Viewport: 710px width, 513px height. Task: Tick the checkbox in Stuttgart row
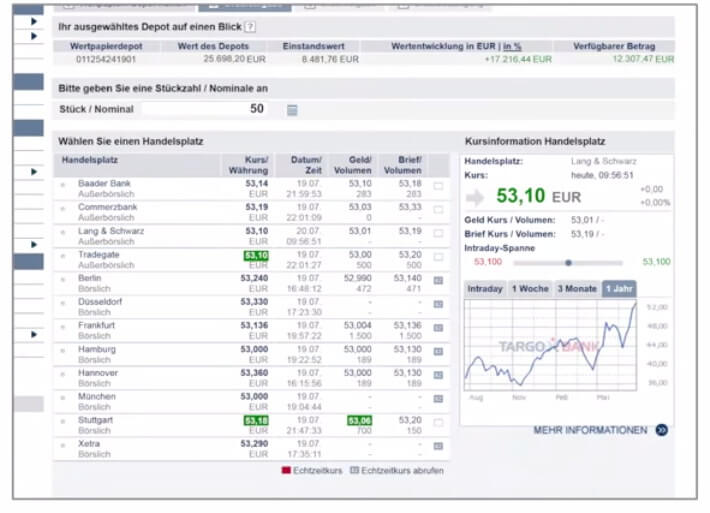coord(438,422)
